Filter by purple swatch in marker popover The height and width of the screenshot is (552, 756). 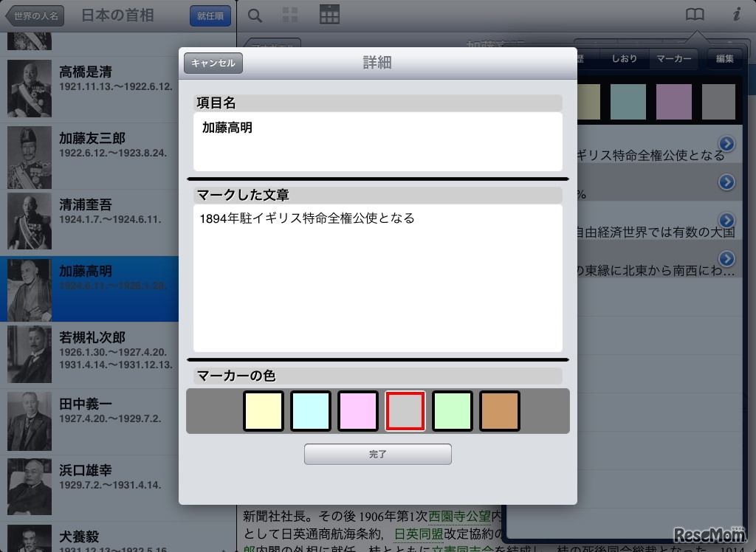click(674, 102)
